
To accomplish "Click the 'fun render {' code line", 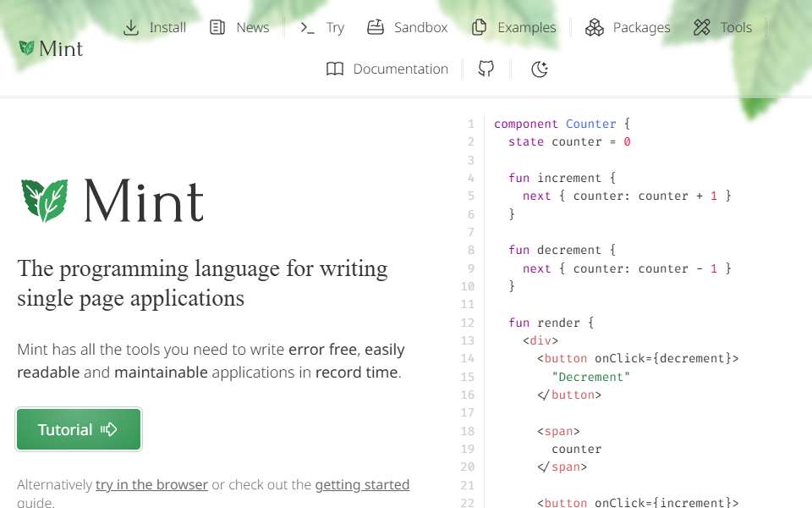I will pyautogui.click(x=551, y=323).
